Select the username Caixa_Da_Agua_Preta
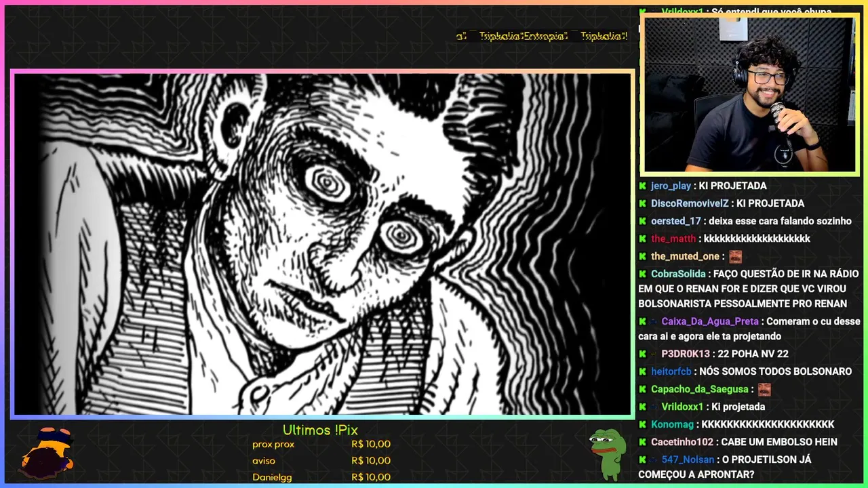This screenshot has width=868, height=488. (x=710, y=321)
